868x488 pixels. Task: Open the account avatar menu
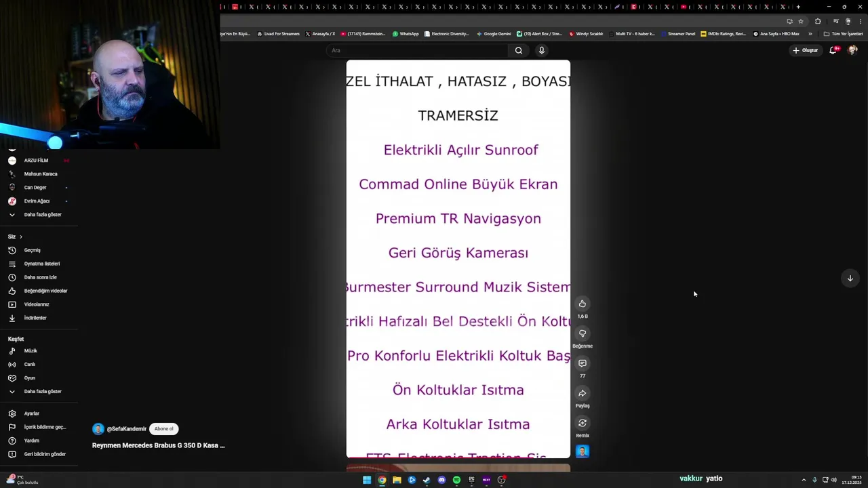pos(852,50)
